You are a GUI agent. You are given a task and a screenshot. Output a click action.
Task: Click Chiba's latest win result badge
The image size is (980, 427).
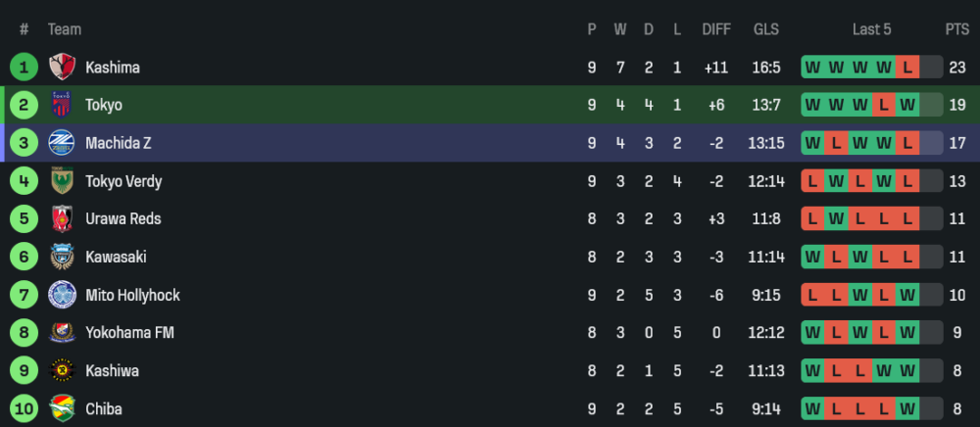tap(907, 408)
